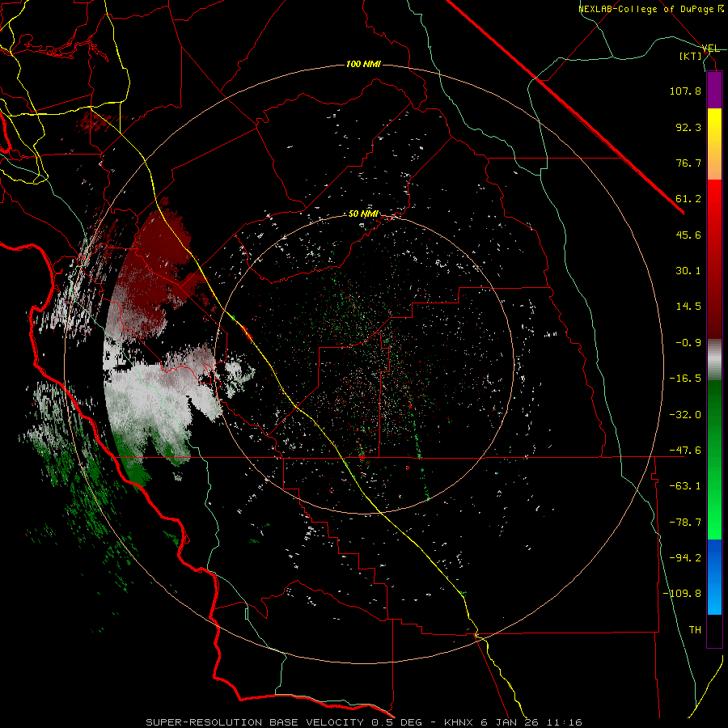Click the [KT] units label
The height and width of the screenshot is (728, 728).
[x=691, y=56]
